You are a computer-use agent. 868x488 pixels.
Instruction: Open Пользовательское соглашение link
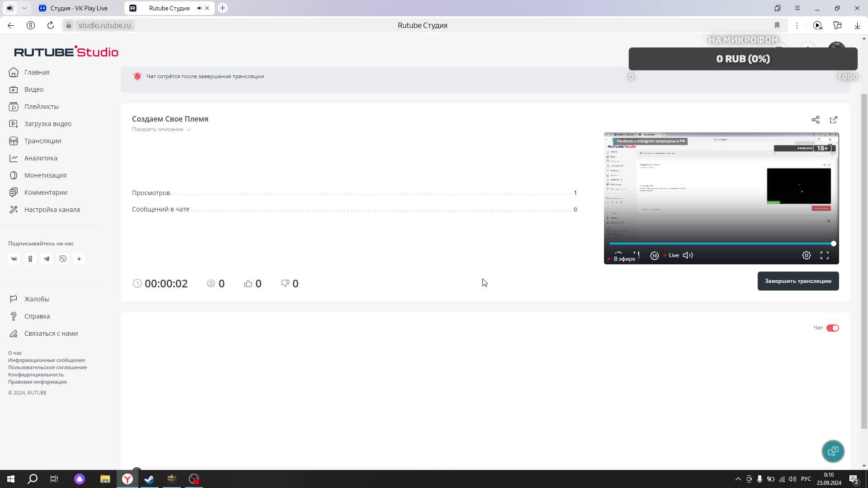click(x=47, y=367)
